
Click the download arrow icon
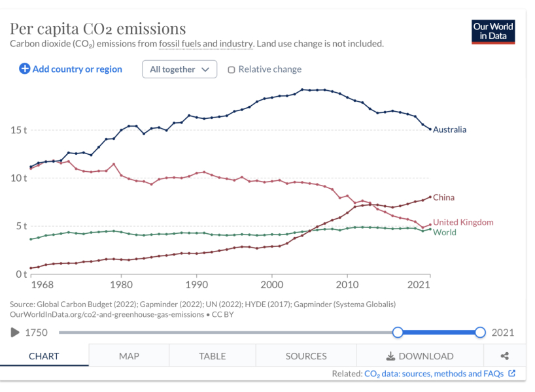(x=390, y=356)
